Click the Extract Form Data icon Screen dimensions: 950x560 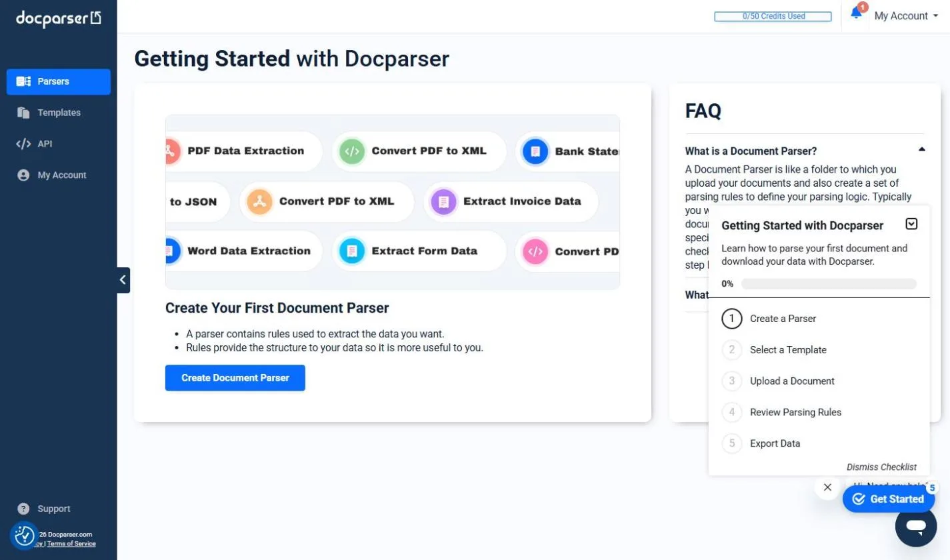(352, 251)
